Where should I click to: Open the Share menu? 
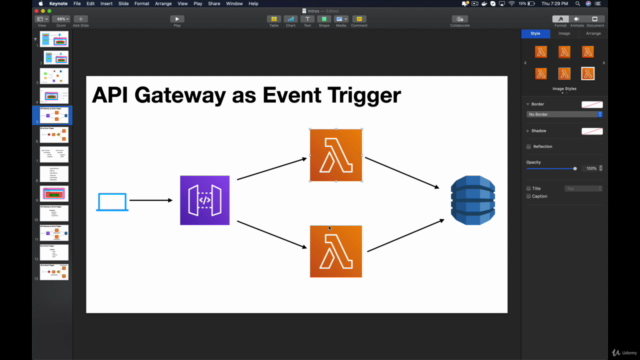[x=214, y=4]
